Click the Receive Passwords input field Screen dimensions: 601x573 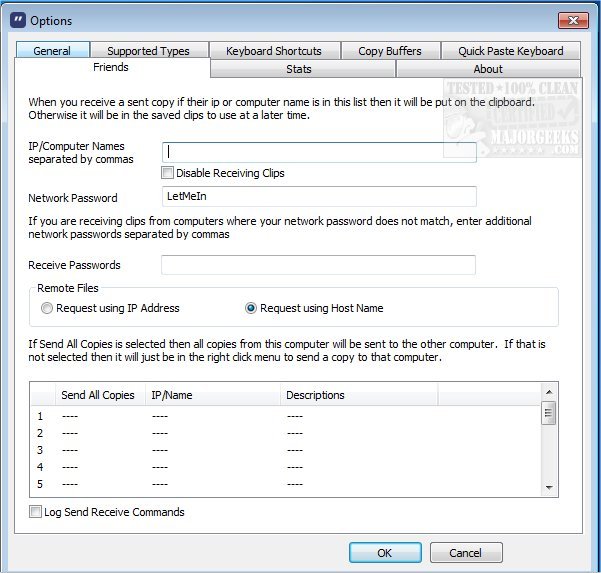click(x=318, y=265)
